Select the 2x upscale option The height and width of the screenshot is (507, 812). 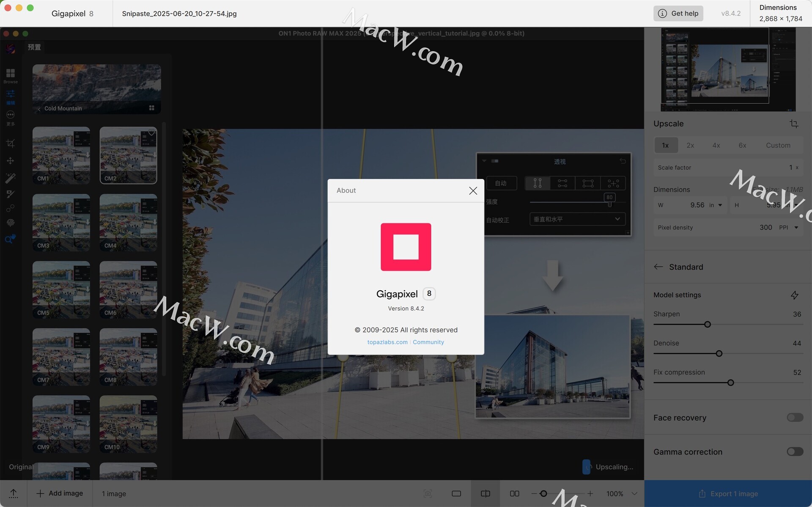pyautogui.click(x=690, y=145)
